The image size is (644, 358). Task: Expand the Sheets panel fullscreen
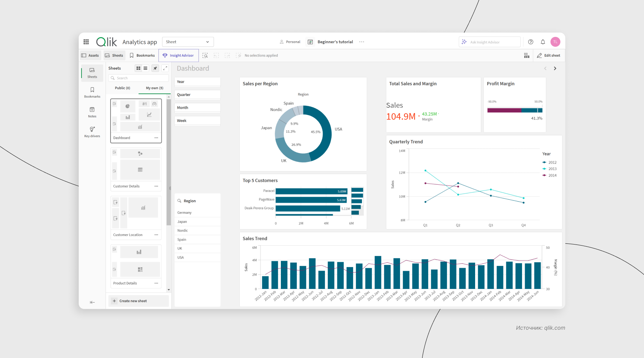pyautogui.click(x=165, y=68)
